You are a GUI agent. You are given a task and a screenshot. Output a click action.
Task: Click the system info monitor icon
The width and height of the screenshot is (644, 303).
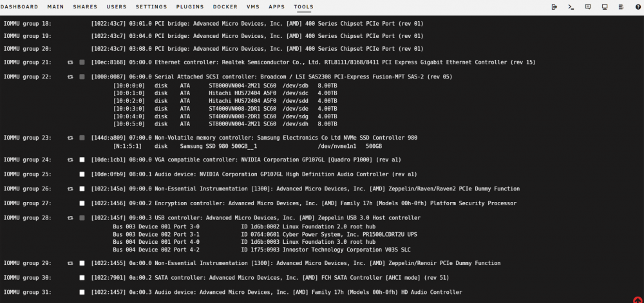(605, 7)
